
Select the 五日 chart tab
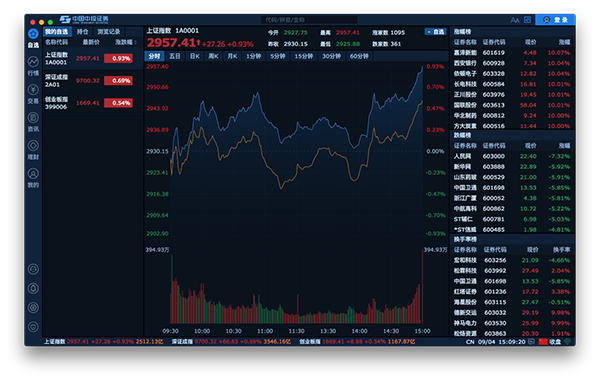pyautogui.click(x=174, y=56)
